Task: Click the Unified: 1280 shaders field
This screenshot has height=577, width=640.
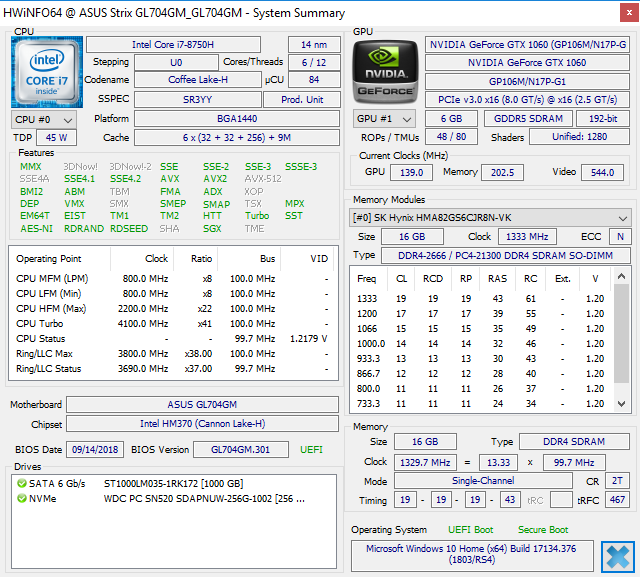Action: click(x=580, y=137)
